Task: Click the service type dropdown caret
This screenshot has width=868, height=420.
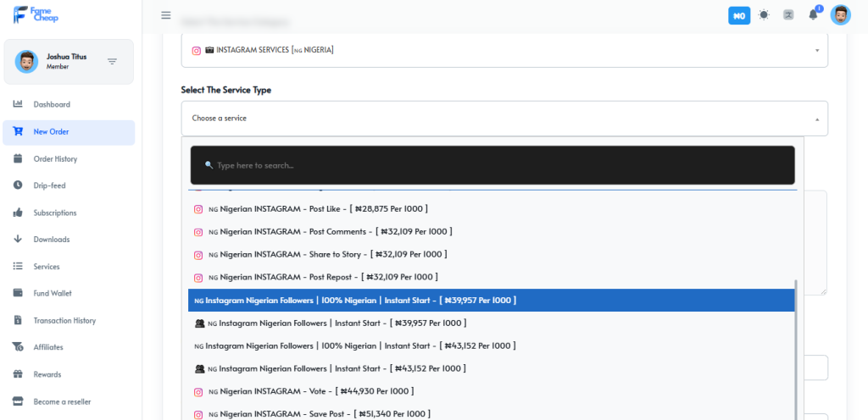Action: point(817,119)
